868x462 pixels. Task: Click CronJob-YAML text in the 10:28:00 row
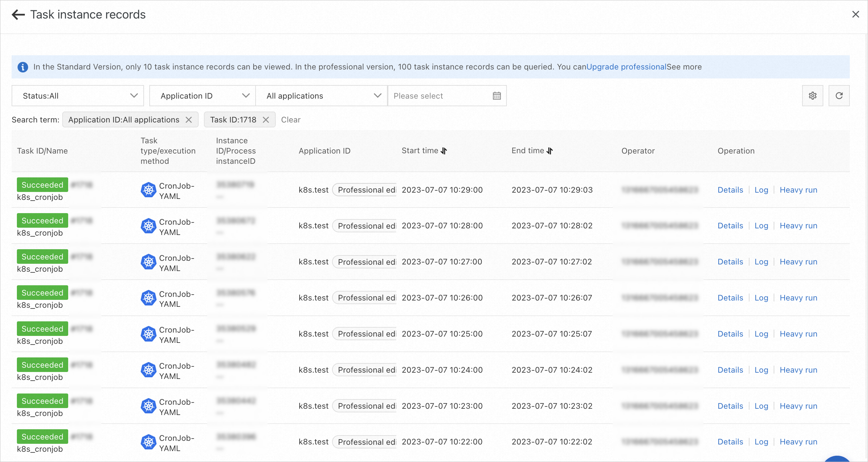(x=176, y=227)
